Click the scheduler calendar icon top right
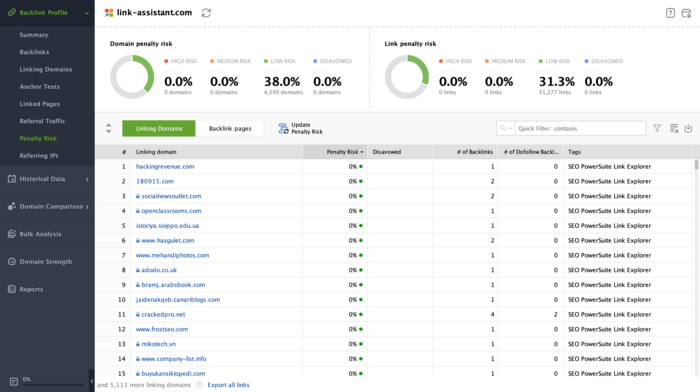 click(687, 13)
